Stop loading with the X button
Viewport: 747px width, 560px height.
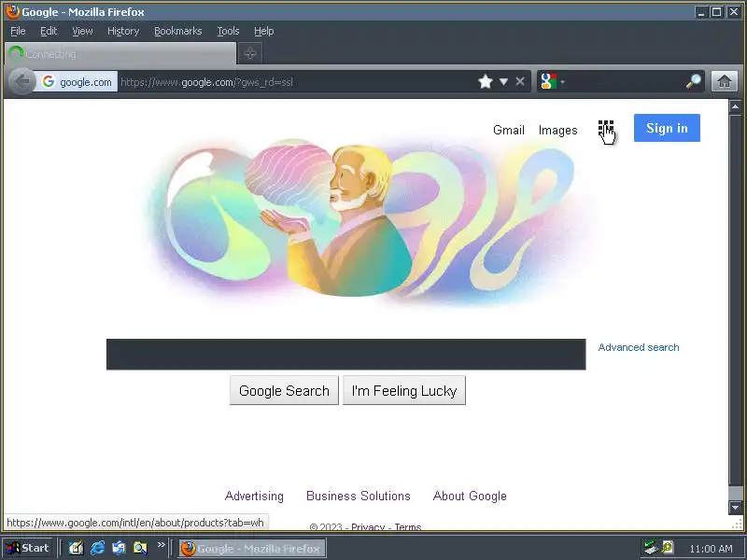pyautogui.click(x=520, y=82)
